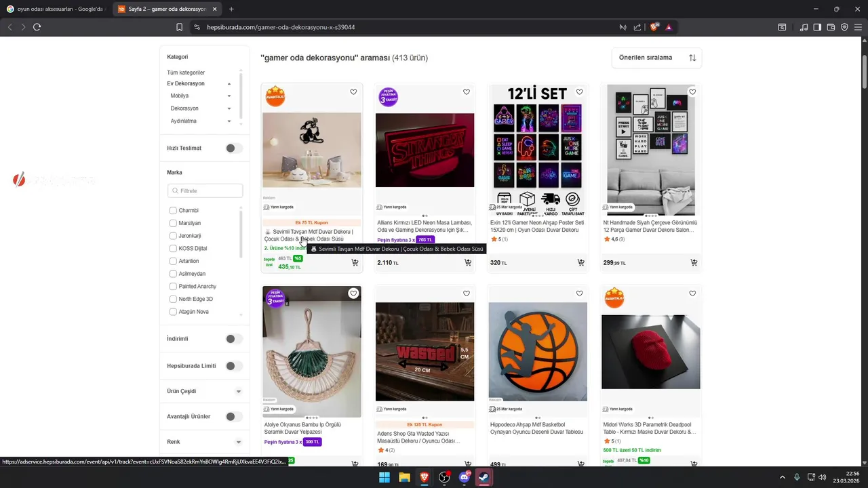Add Sevimli Tavşan Mdf Duvar Dekoru to favorites
Image resolution: width=868 pixels, height=488 pixels.
tap(353, 92)
